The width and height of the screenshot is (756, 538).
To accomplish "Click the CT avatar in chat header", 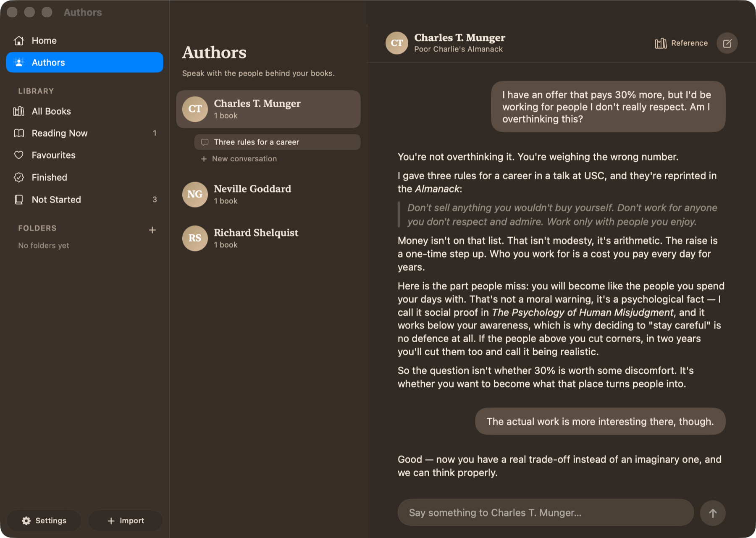I will [x=397, y=43].
